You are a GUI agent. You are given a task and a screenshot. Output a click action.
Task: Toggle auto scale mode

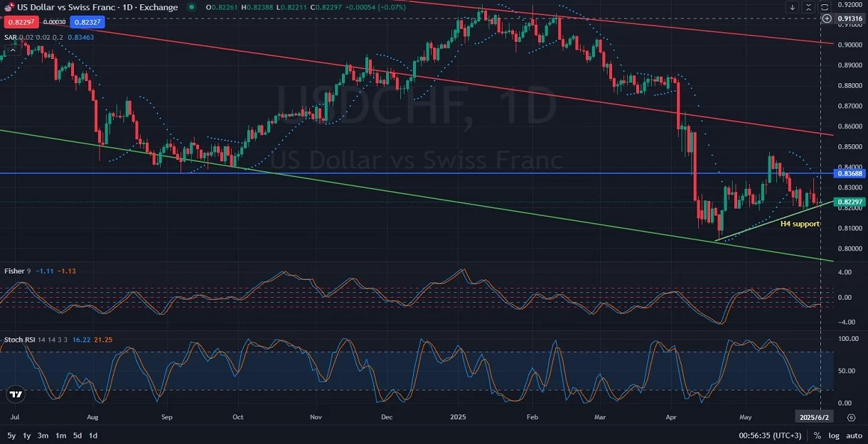(x=854, y=435)
